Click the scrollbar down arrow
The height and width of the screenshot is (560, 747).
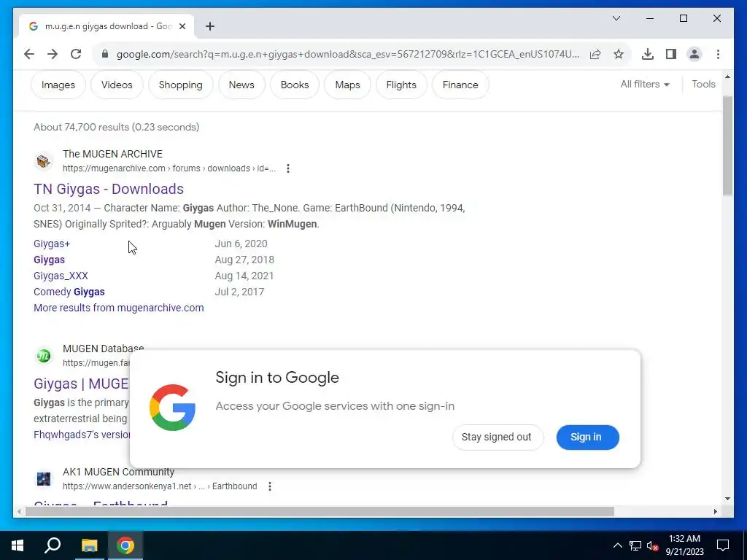[x=727, y=499]
